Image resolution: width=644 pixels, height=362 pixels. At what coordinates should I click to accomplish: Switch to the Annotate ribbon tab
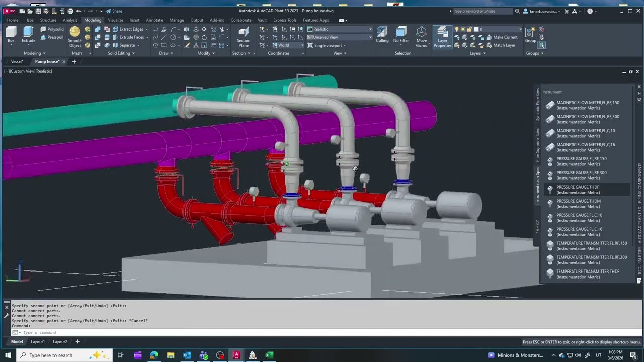click(x=154, y=20)
